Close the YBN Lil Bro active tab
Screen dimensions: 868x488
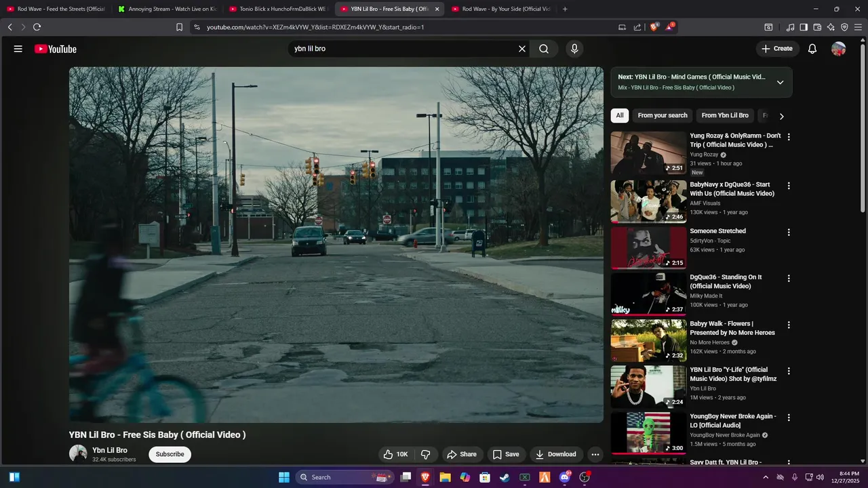437,9
